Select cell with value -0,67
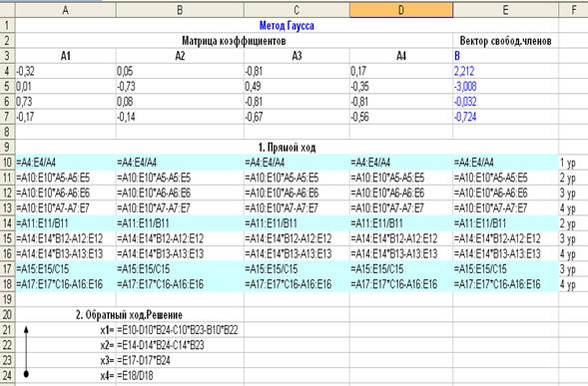The image size is (588, 386). [x=296, y=117]
